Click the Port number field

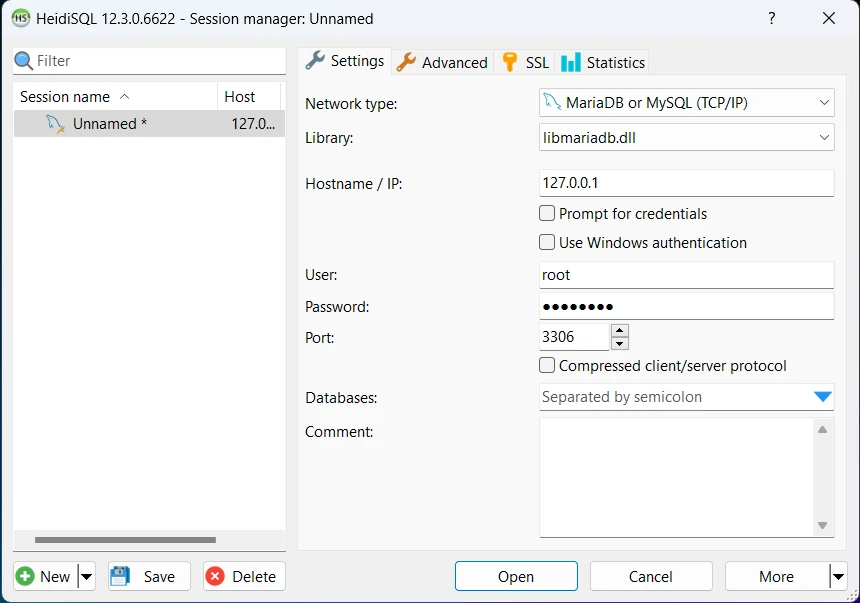coord(574,337)
